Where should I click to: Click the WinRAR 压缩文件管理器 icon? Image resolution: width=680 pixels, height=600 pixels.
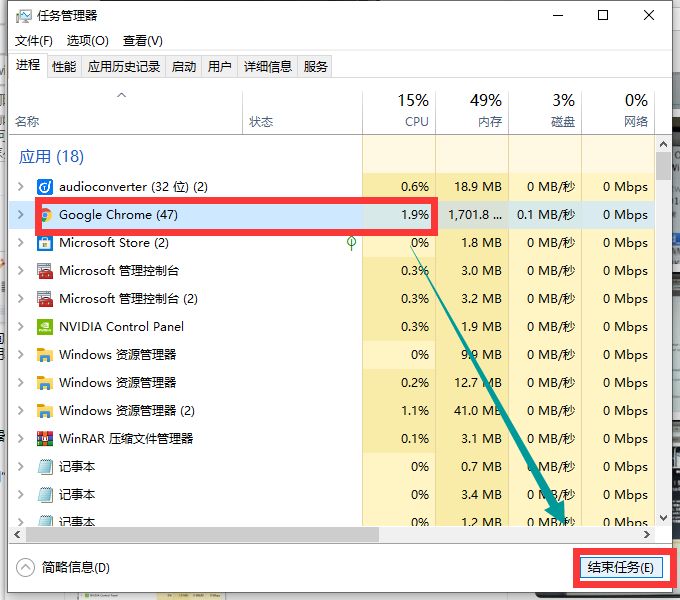click(x=45, y=439)
